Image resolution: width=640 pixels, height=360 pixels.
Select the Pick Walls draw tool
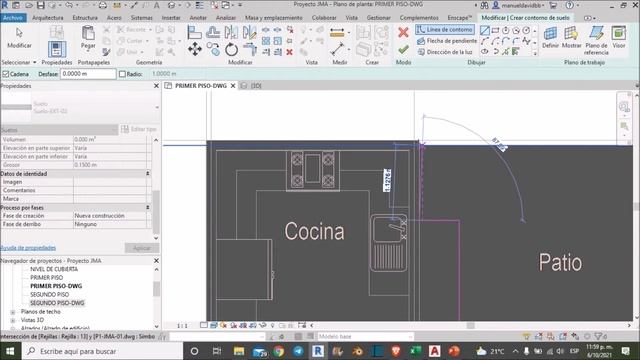click(516, 51)
